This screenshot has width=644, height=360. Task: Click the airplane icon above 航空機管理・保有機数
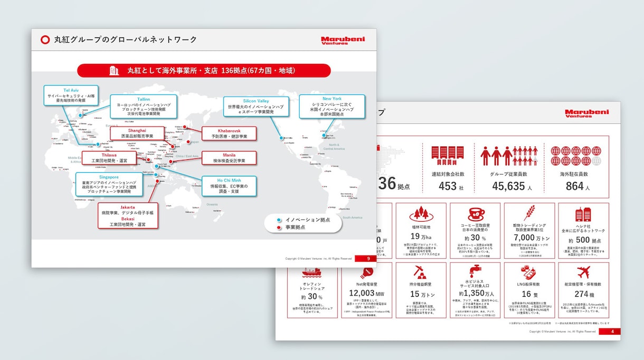point(584,273)
